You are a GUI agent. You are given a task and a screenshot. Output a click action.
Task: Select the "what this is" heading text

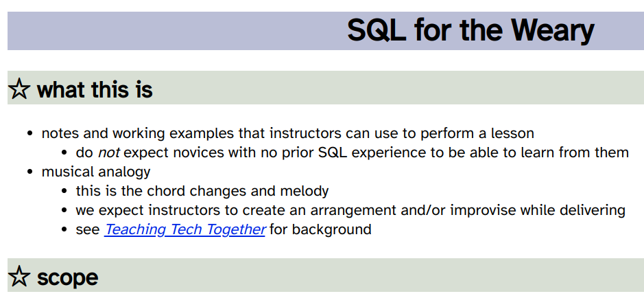pos(95,89)
